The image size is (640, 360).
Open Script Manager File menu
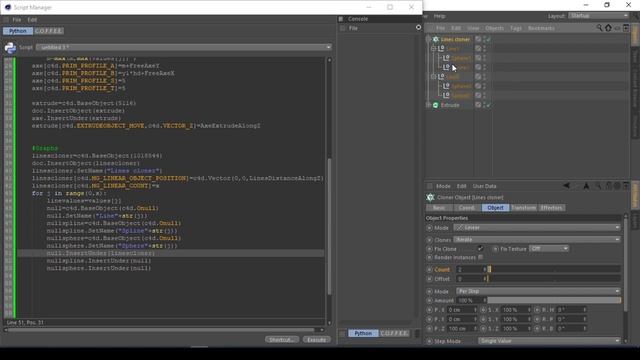pyautogui.click(x=17, y=20)
